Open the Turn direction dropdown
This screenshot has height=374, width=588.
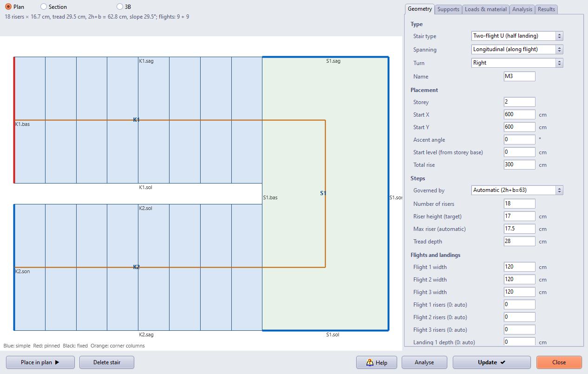pyautogui.click(x=517, y=63)
